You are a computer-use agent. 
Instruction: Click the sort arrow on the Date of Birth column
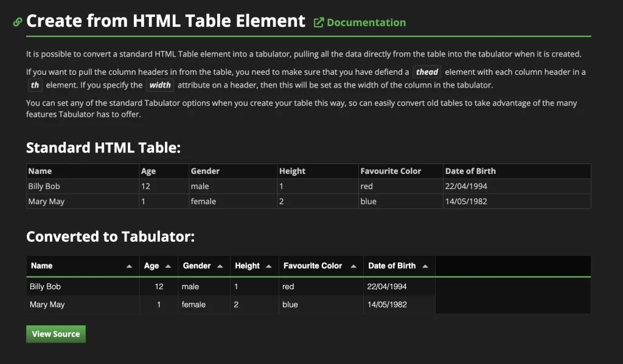[425, 265]
